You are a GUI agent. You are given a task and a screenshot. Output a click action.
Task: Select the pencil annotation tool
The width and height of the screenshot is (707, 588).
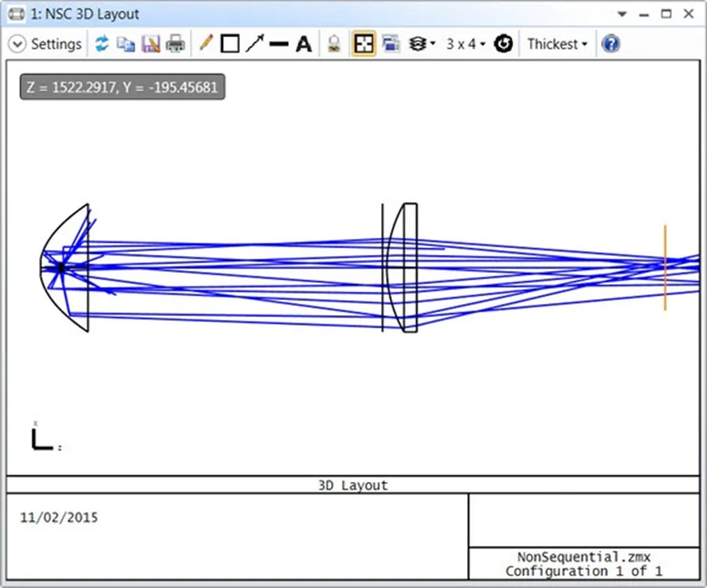click(x=206, y=43)
